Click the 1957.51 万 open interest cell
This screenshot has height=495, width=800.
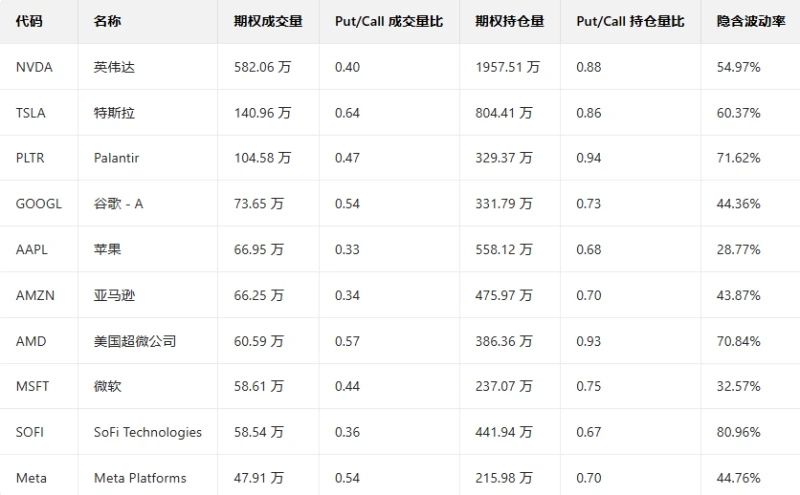(508, 67)
